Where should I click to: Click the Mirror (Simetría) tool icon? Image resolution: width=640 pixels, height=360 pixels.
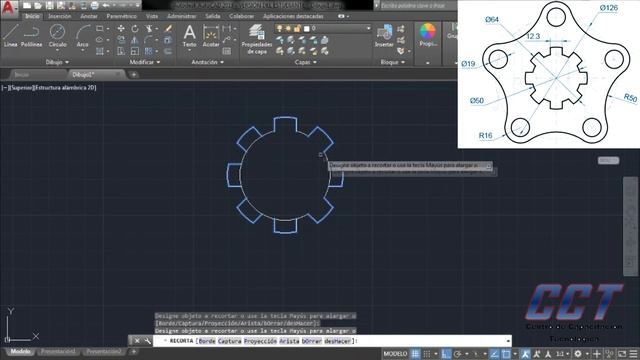coord(135,40)
